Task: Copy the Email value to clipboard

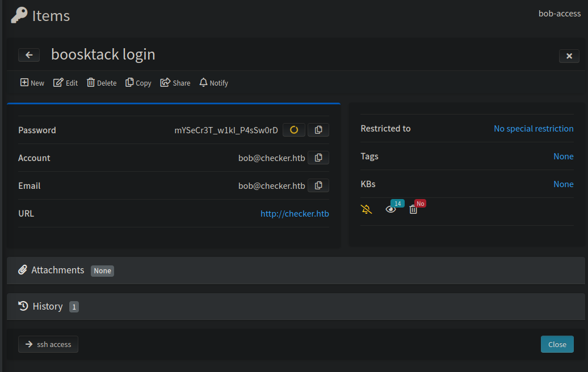Action: coord(318,185)
